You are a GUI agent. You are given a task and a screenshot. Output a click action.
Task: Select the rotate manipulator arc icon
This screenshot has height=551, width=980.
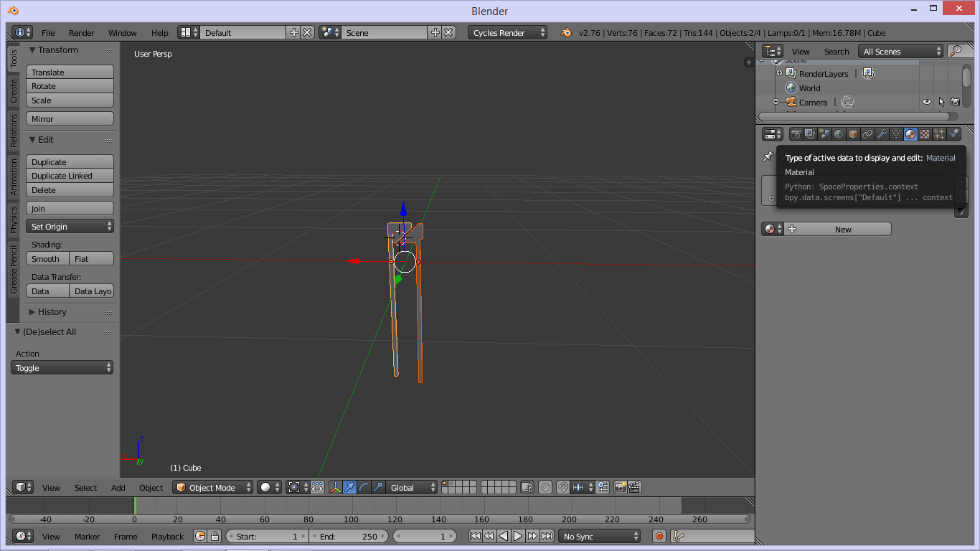click(364, 487)
